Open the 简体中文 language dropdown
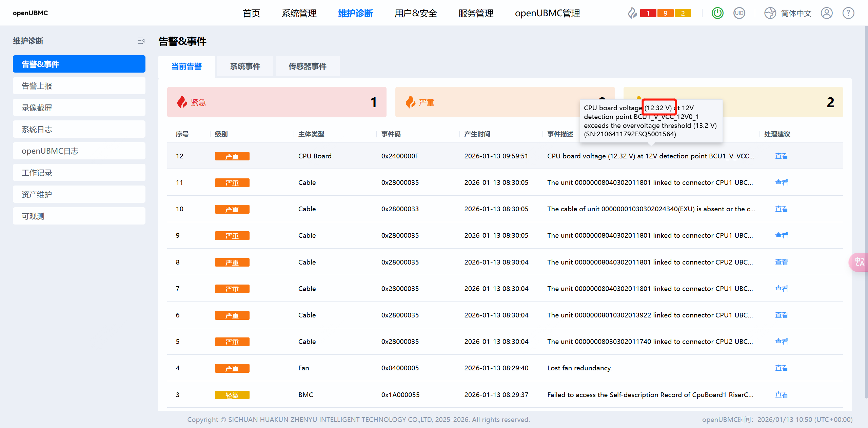This screenshot has height=428, width=868. click(796, 13)
